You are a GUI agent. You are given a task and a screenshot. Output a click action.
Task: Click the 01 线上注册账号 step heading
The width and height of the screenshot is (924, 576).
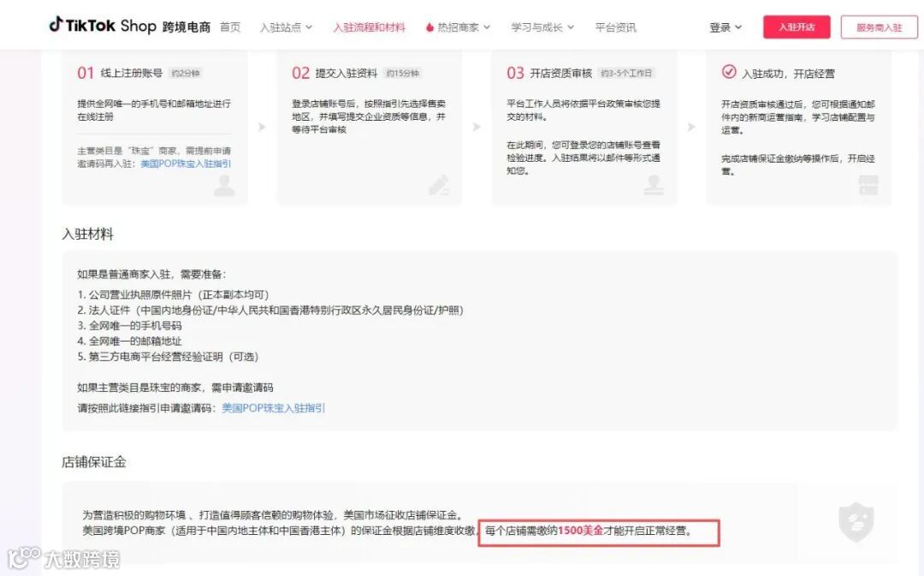click(x=120, y=73)
